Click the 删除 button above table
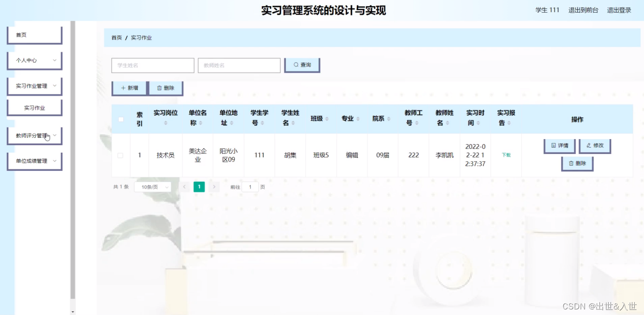The height and width of the screenshot is (315, 644). tap(166, 88)
